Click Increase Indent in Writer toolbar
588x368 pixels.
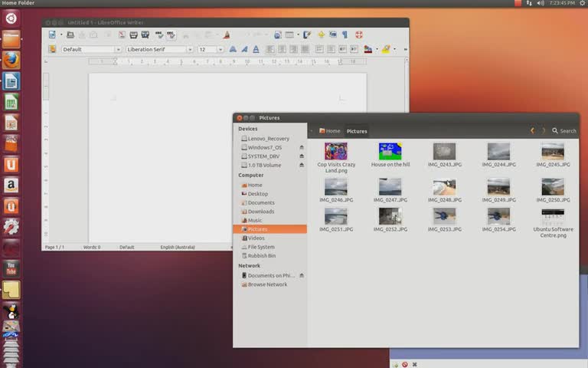point(354,49)
